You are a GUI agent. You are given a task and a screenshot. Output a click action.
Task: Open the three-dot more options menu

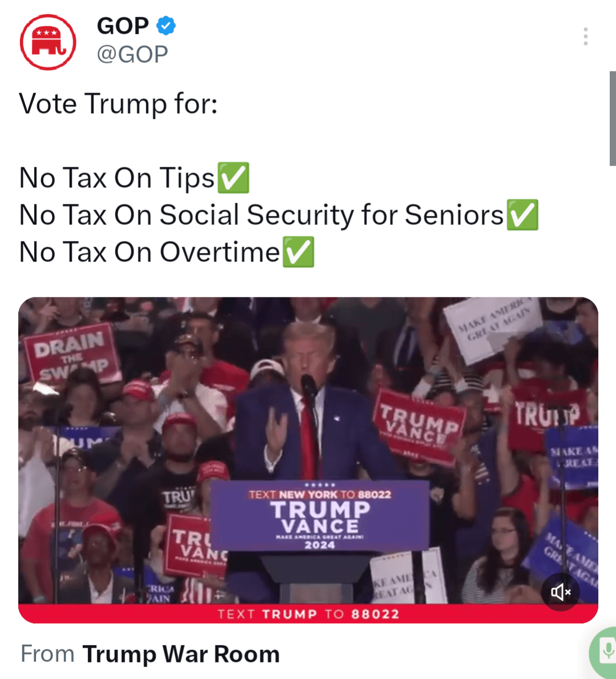(x=585, y=37)
